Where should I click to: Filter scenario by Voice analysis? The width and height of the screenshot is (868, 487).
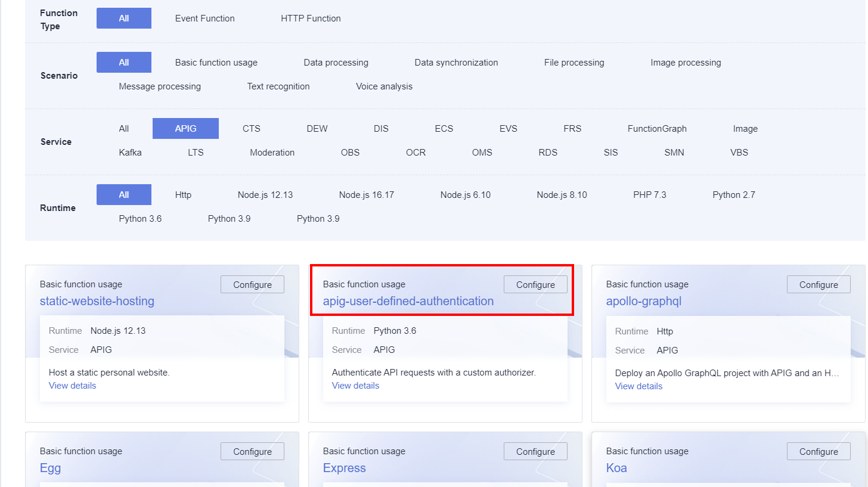click(384, 86)
